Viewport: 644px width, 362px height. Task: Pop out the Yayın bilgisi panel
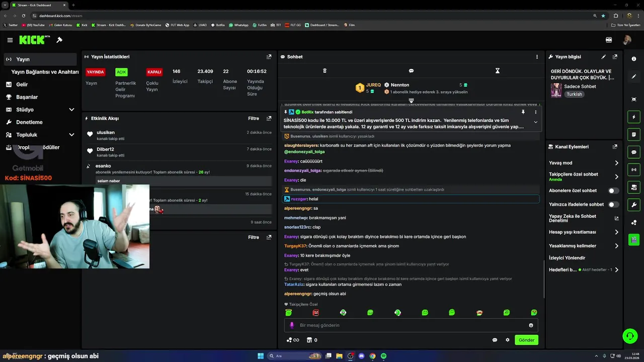pyautogui.click(x=615, y=57)
